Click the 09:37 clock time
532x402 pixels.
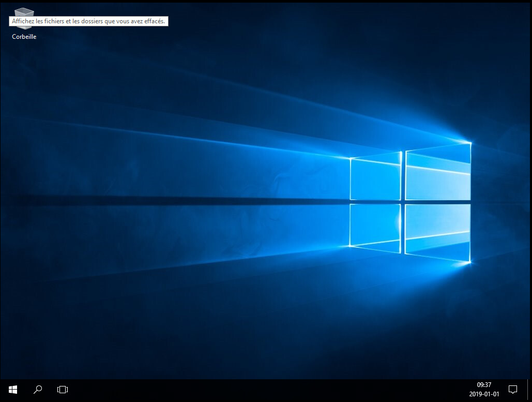point(484,385)
